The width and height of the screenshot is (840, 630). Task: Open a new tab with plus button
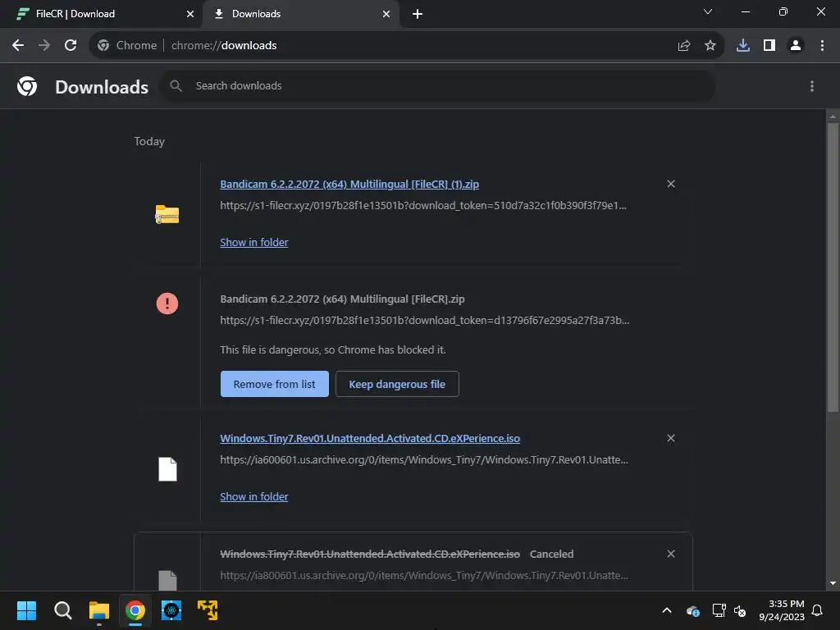[418, 14]
